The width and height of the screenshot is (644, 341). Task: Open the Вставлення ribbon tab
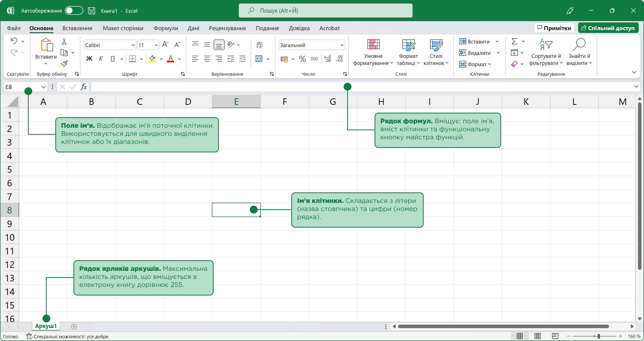click(x=77, y=28)
